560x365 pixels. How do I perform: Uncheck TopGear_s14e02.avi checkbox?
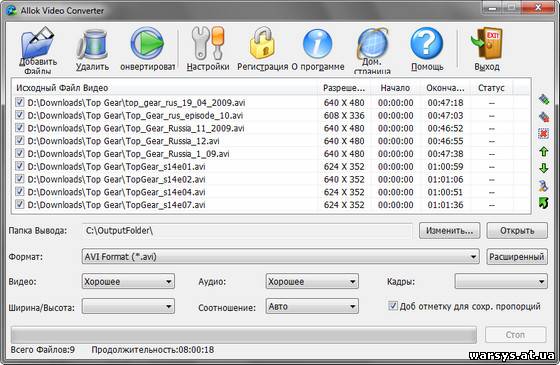[x=20, y=179]
